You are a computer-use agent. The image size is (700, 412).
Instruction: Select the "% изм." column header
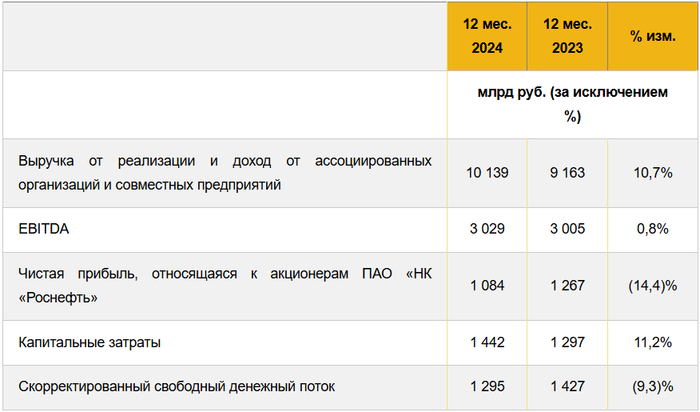click(649, 36)
